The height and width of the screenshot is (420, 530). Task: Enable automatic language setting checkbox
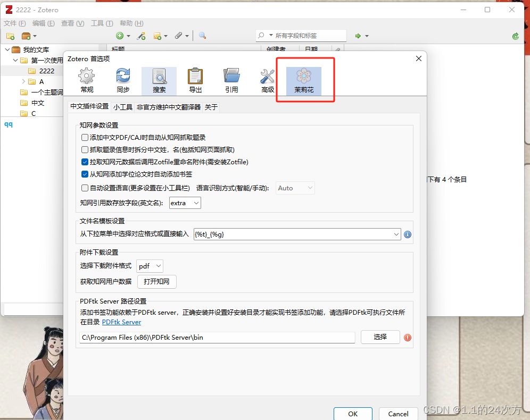coord(85,188)
